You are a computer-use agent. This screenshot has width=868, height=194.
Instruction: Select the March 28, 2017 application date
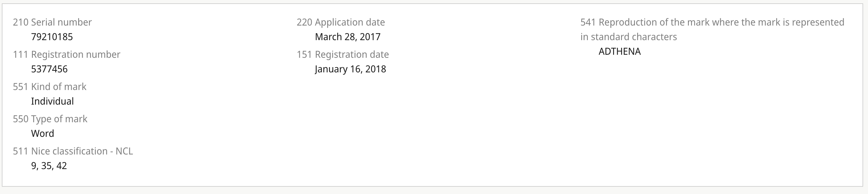click(348, 37)
